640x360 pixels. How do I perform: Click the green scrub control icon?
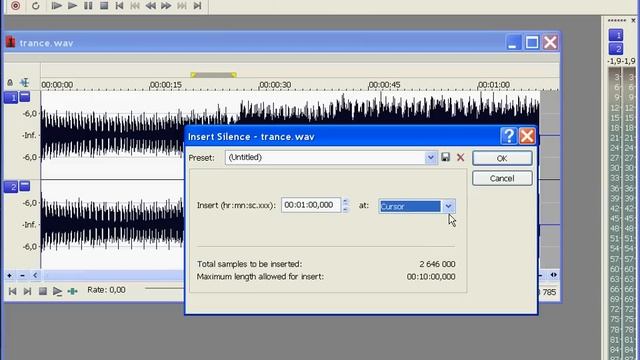(x=72, y=291)
